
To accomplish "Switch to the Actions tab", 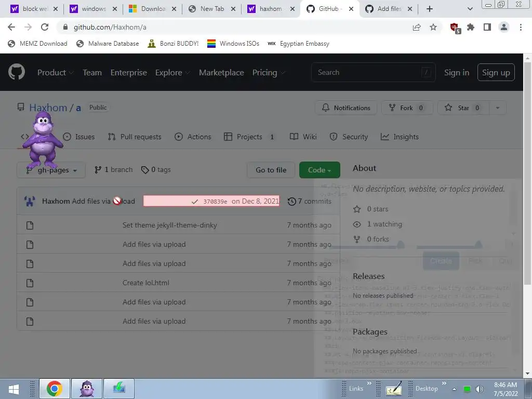I will [193, 137].
